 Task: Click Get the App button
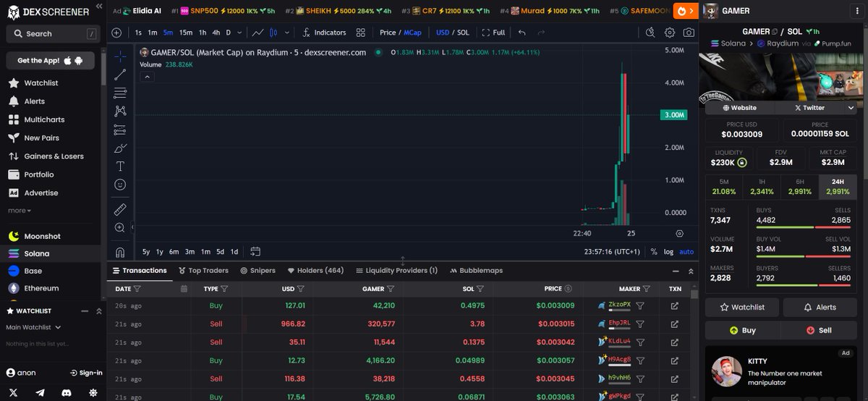pyautogui.click(x=51, y=60)
